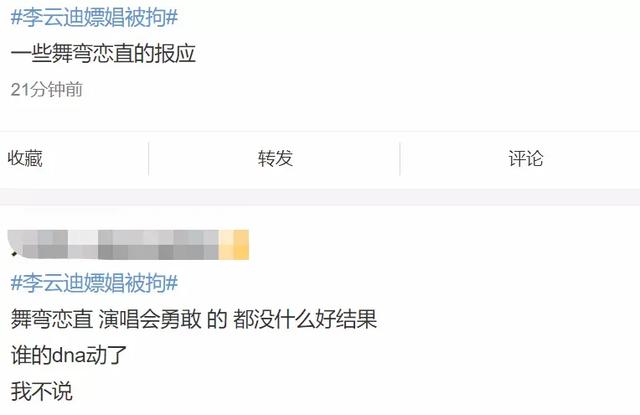Click the divider between 收藏 and 转发
The image size is (640, 415).
click(x=149, y=159)
